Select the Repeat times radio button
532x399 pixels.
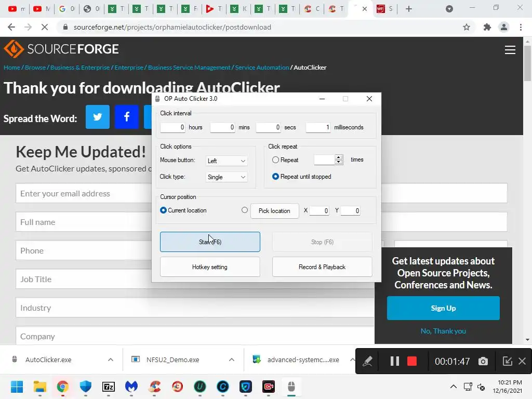(x=275, y=160)
